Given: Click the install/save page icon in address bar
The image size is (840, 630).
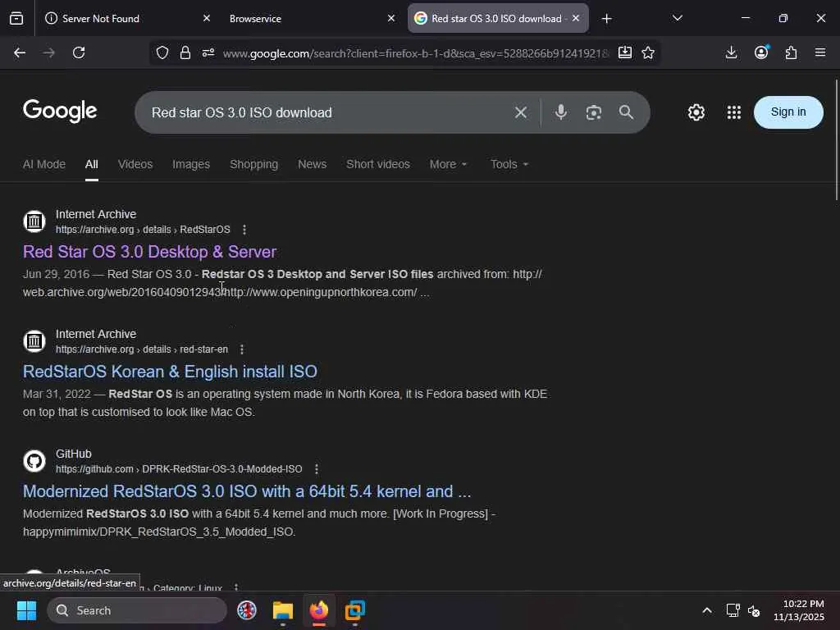Looking at the screenshot, I should pos(624,52).
